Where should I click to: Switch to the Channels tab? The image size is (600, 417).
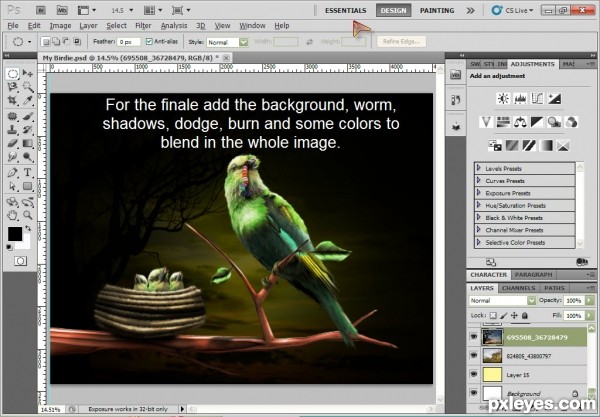[518, 288]
